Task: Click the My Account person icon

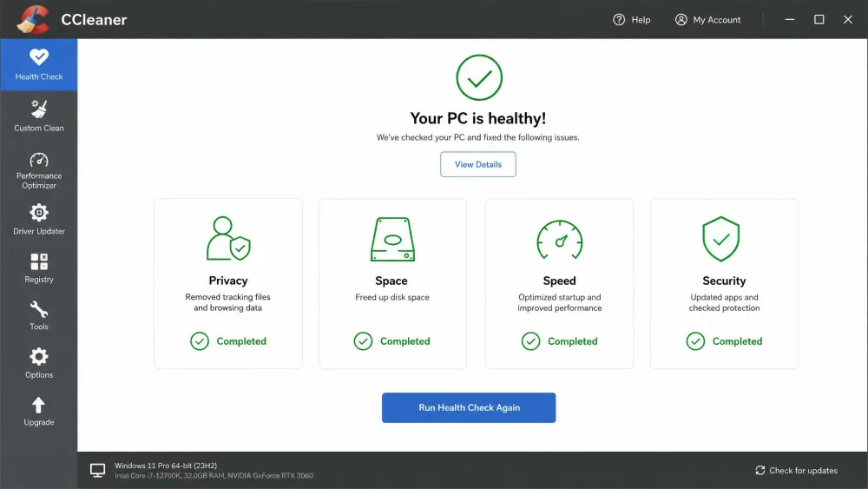Action: click(681, 19)
